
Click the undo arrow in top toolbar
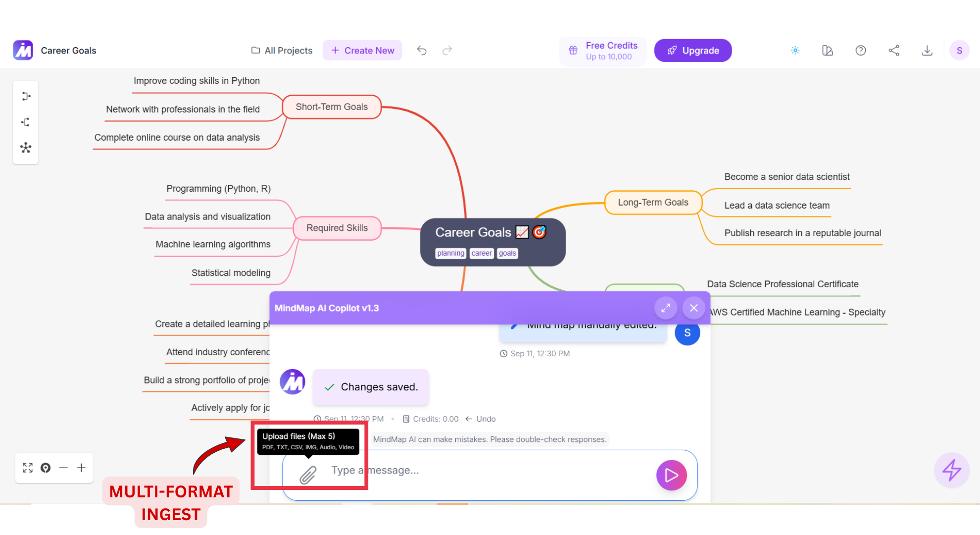(x=422, y=51)
